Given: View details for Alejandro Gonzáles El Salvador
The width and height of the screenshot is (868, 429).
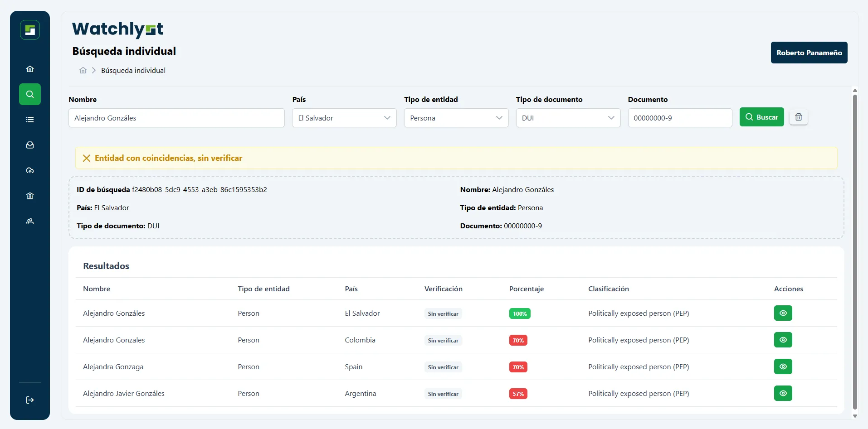Looking at the screenshot, I should pyautogui.click(x=783, y=313).
